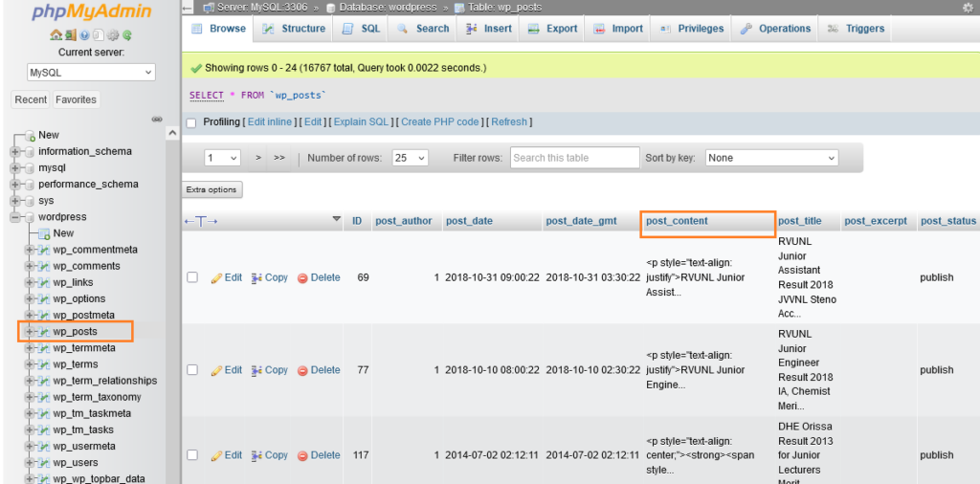The image size is (980, 484).
Task: Open the column options triangle dropdown
Action: coord(336,219)
